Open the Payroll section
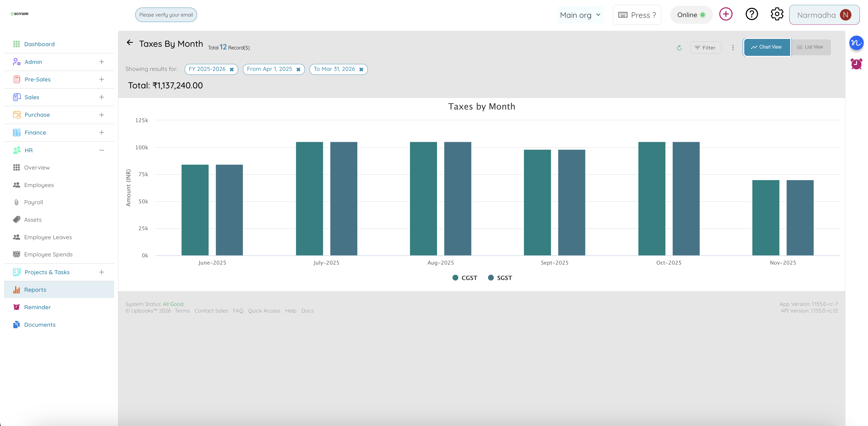Viewport: 868px width, 426px height. click(34, 202)
